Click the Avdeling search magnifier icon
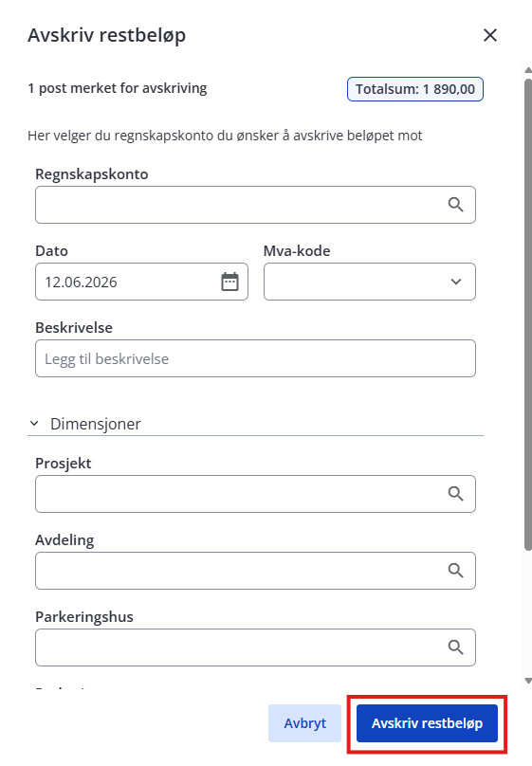The image size is (532, 766). (455, 571)
